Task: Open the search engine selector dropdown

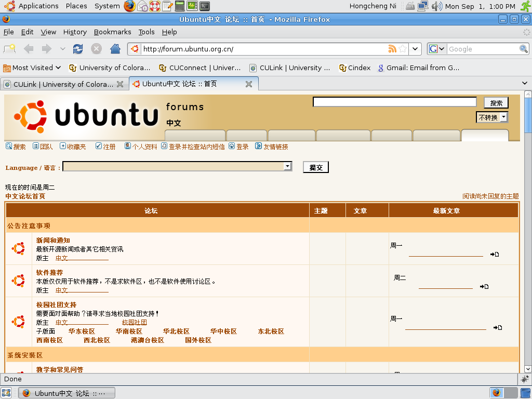Action: (442, 49)
